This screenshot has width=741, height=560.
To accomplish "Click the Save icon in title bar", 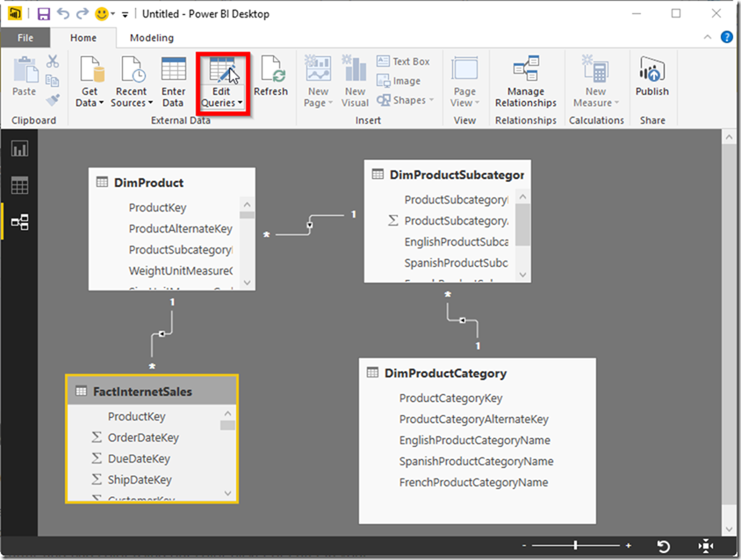I will pyautogui.click(x=44, y=14).
